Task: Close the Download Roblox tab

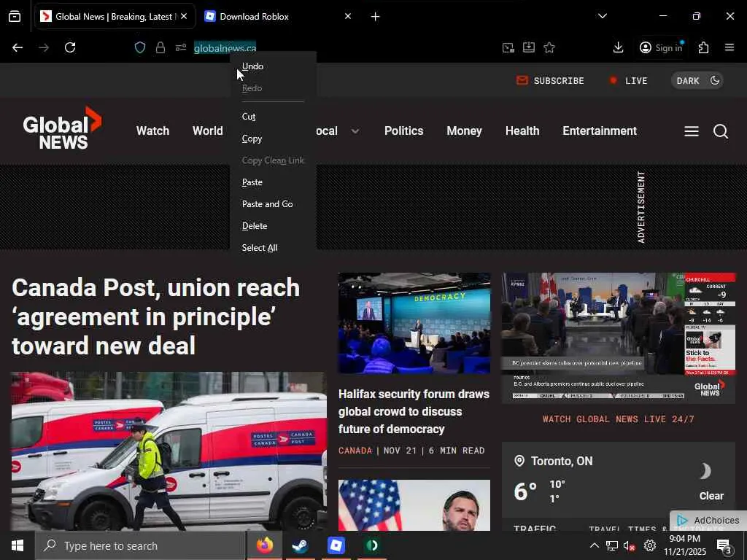Action: (x=348, y=16)
